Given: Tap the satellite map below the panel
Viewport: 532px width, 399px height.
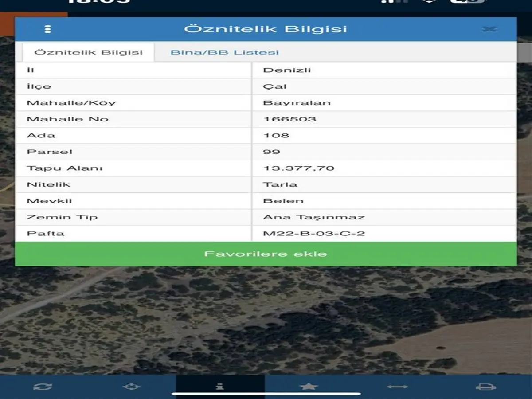Looking at the screenshot, I should point(266,319).
